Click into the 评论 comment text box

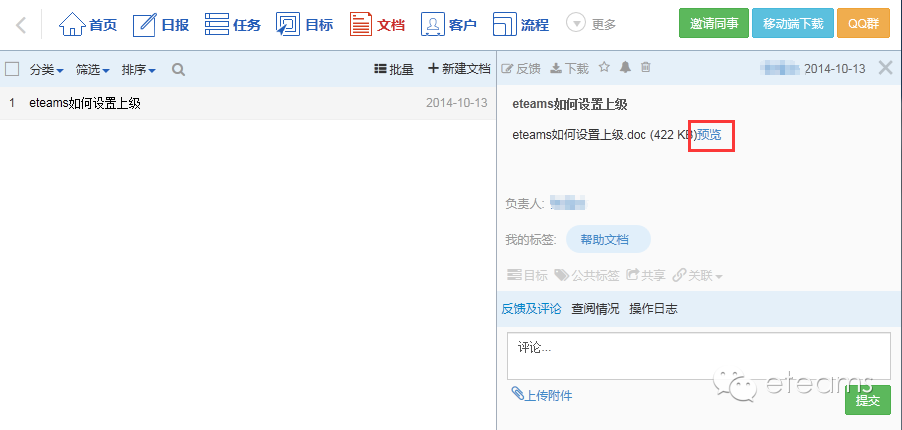tap(699, 356)
